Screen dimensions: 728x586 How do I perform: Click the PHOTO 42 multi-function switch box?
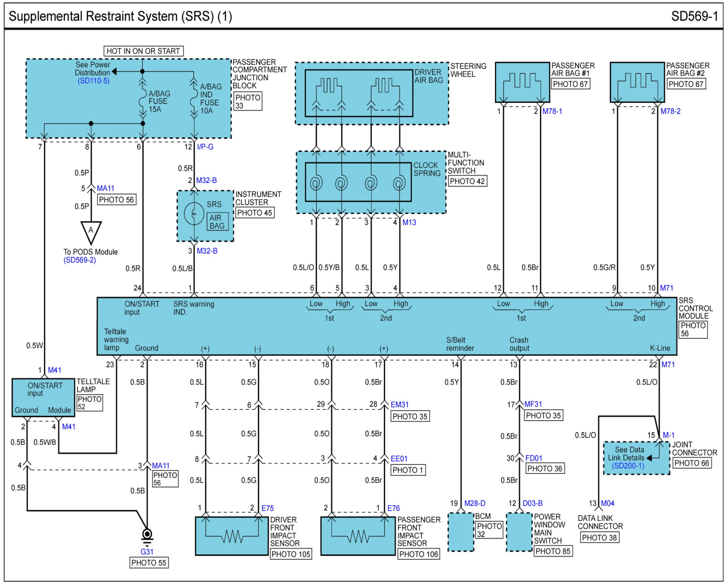click(x=467, y=181)
